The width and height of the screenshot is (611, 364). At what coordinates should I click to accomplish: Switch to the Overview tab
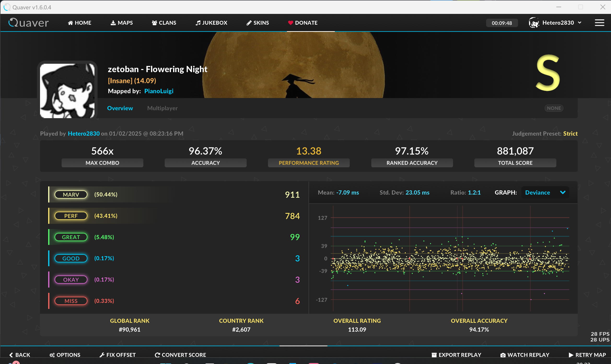tap(120, 108)
